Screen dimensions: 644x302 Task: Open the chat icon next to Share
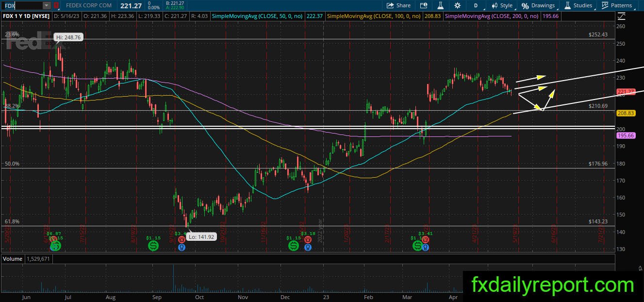tap(424, 5)
